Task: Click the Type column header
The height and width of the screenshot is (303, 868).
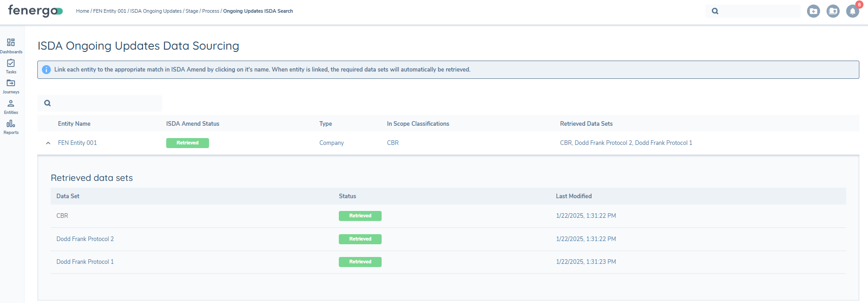Action: (x=326, y=124)
